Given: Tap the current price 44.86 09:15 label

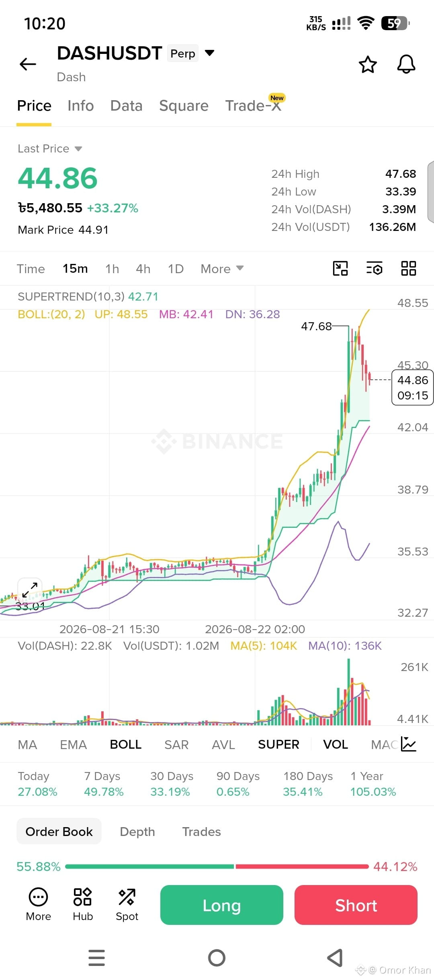Looking at the screenshot, I should [413, 387].
